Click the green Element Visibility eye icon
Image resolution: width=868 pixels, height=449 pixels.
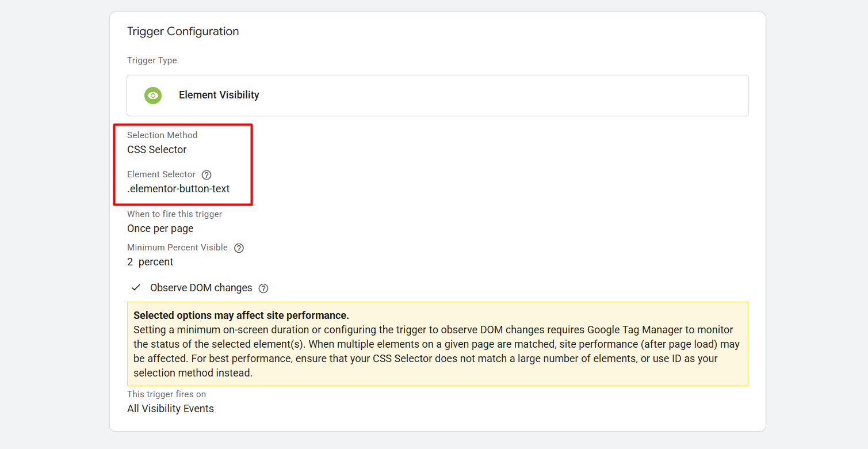(x=153, y=96)
